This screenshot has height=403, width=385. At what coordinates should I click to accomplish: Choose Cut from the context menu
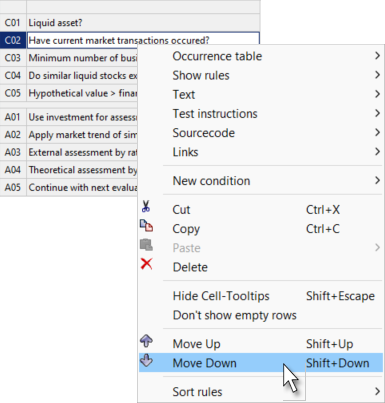261,210
